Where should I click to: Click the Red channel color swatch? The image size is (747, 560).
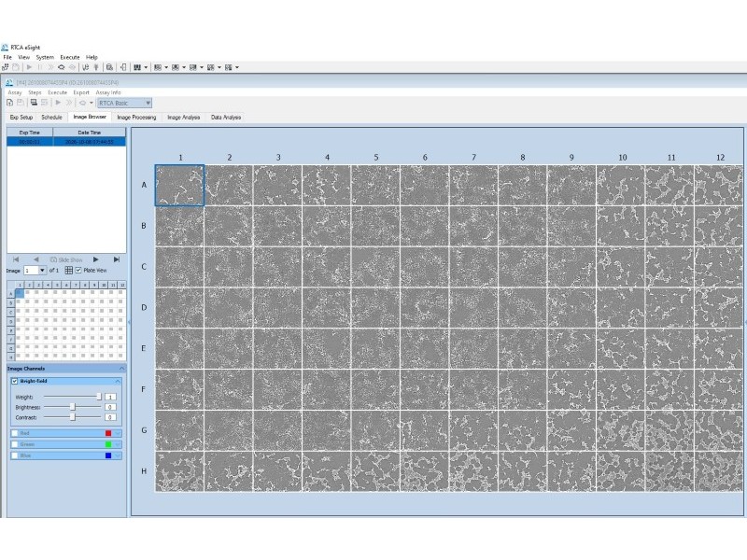108,433
